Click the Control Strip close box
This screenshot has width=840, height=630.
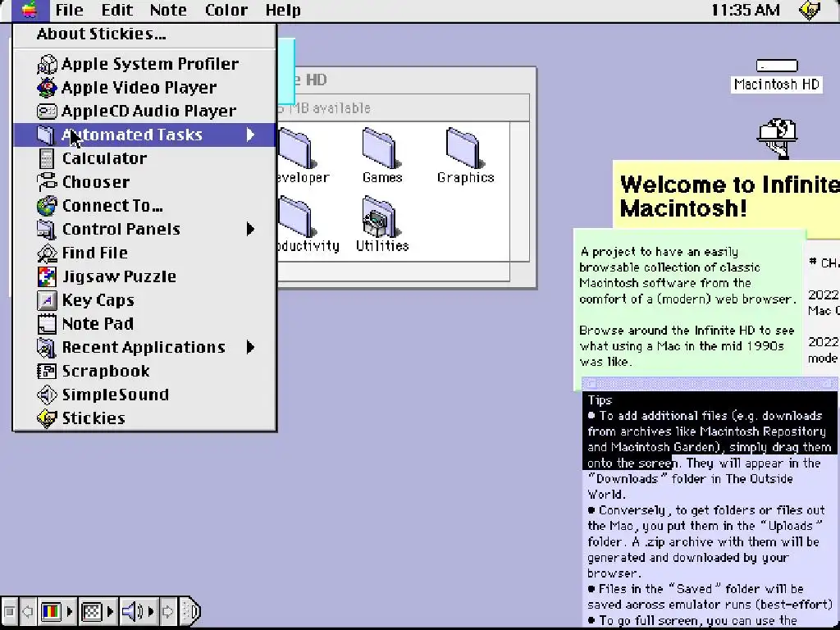[9, 611]
